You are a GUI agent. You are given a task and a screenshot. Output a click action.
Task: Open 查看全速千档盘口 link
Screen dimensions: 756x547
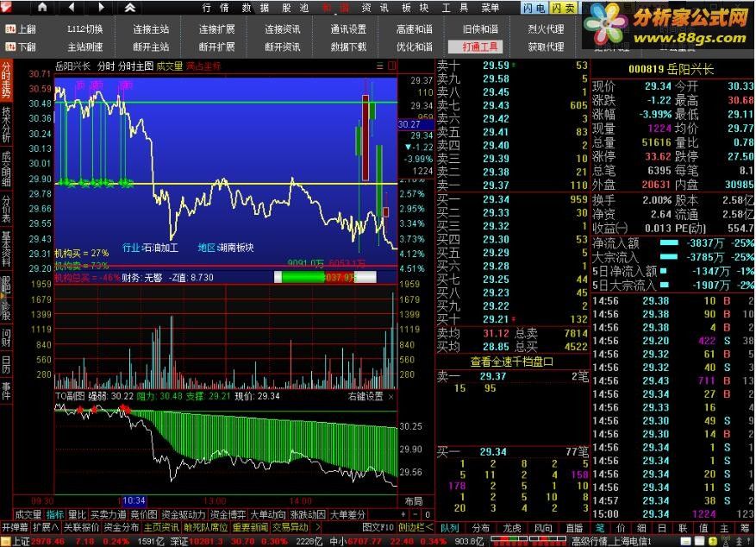coord(512,362)
